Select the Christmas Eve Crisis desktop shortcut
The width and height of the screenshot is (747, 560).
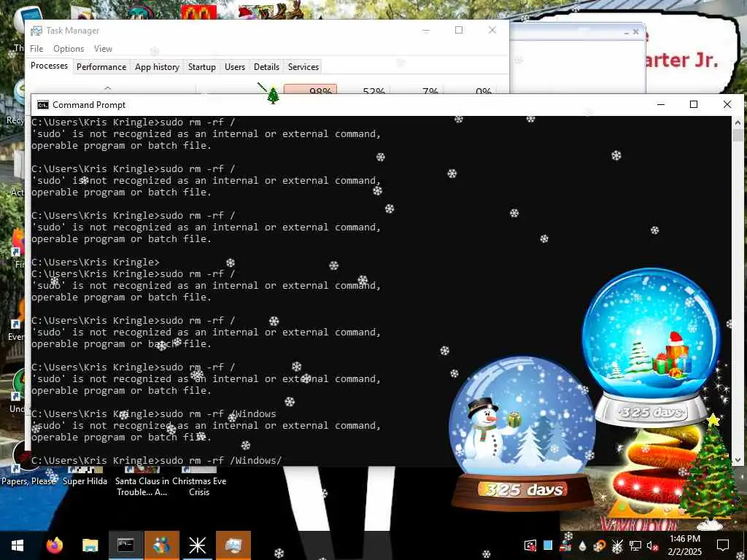[199, 481]
